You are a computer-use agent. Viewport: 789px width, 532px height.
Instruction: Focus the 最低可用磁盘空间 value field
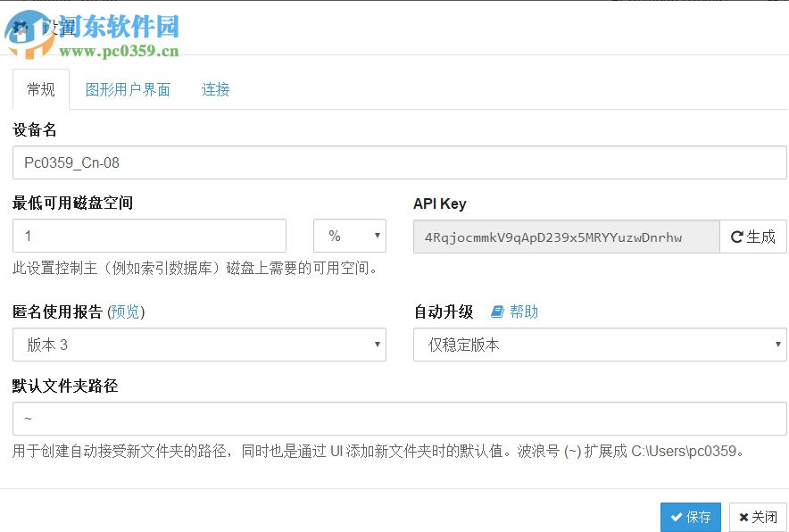149,236
